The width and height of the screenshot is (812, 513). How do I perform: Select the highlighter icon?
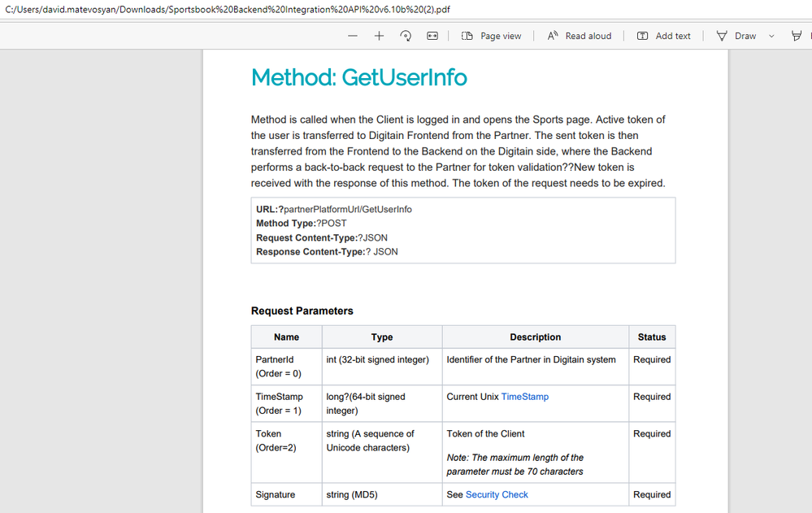[x=797, y=36]
